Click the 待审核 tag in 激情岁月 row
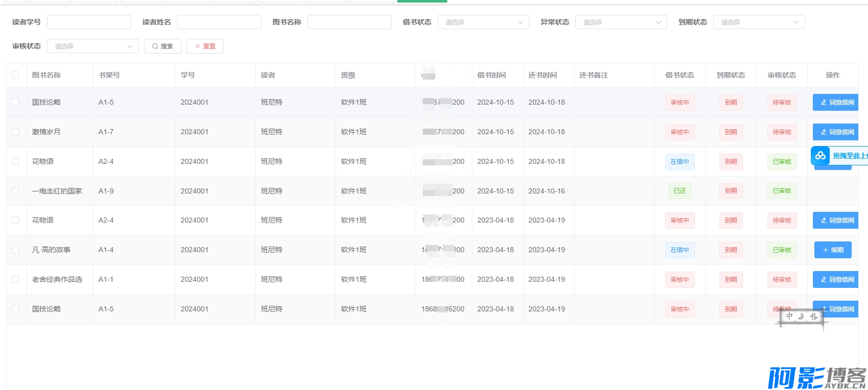Screen dimensions: 868x390 click(x=782, y=132)
